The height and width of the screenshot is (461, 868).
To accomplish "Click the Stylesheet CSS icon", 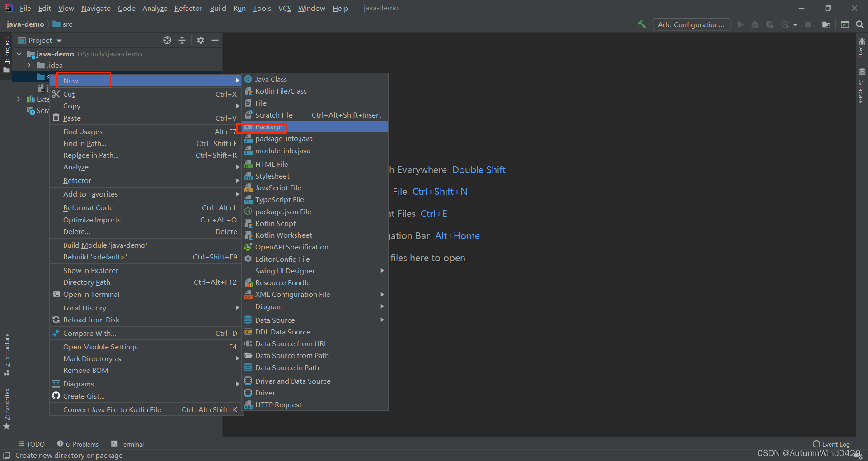I will pos(248,176).
